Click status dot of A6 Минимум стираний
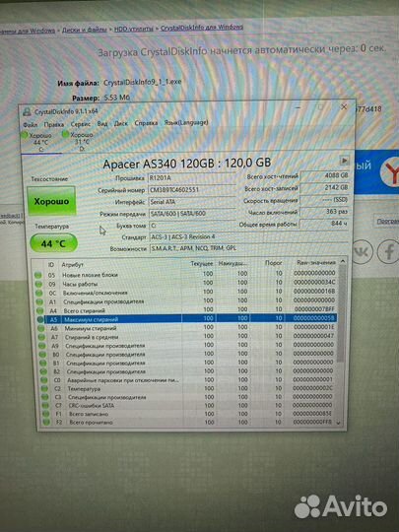The width and height of the screenshot is (399, 532). tap(41, 328)
